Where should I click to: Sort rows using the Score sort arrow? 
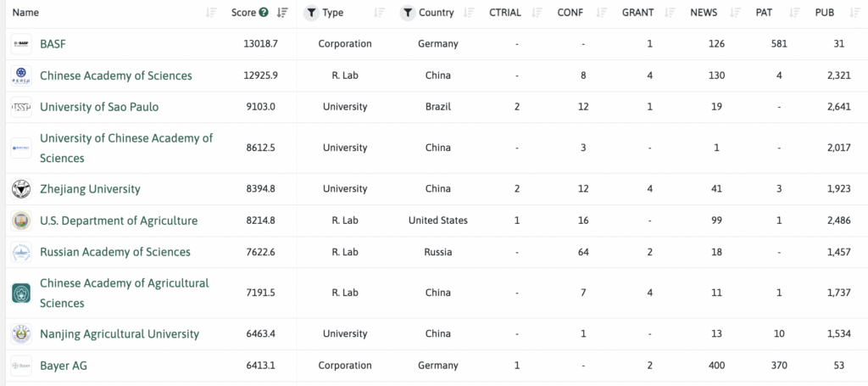pos(282,13)
